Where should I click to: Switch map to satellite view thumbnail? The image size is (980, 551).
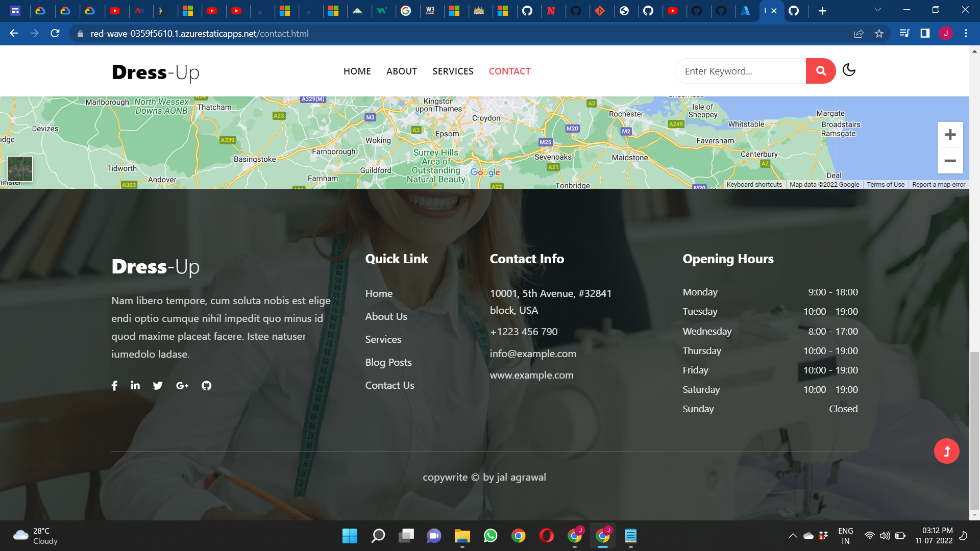[20, 169]
